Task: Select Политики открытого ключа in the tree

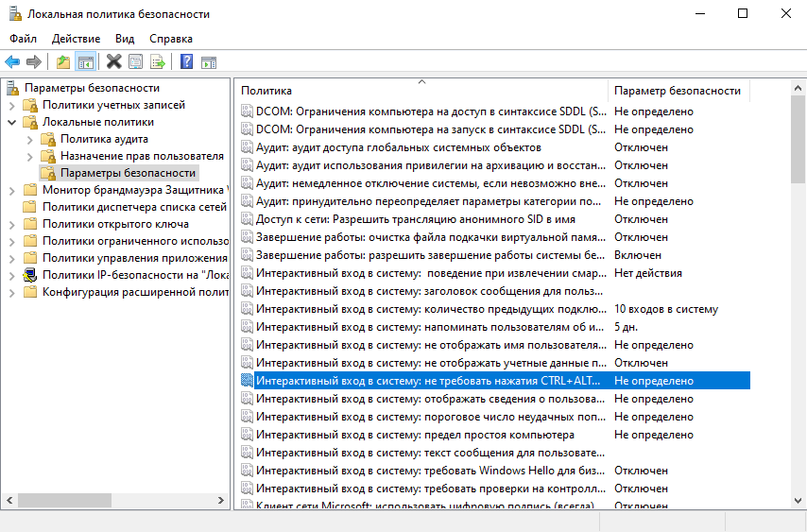Action: [x=115, y=224]
